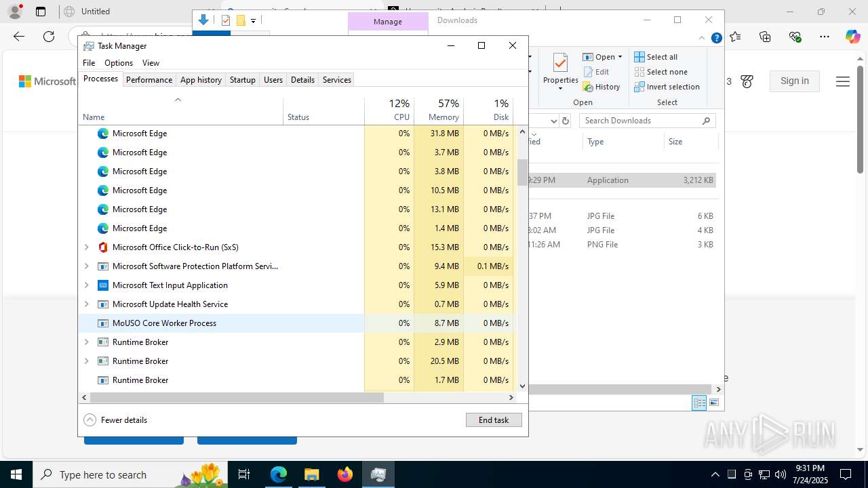Switch to the Services tab
This screenshot has width=868, height=488.
tap(337, 80)
